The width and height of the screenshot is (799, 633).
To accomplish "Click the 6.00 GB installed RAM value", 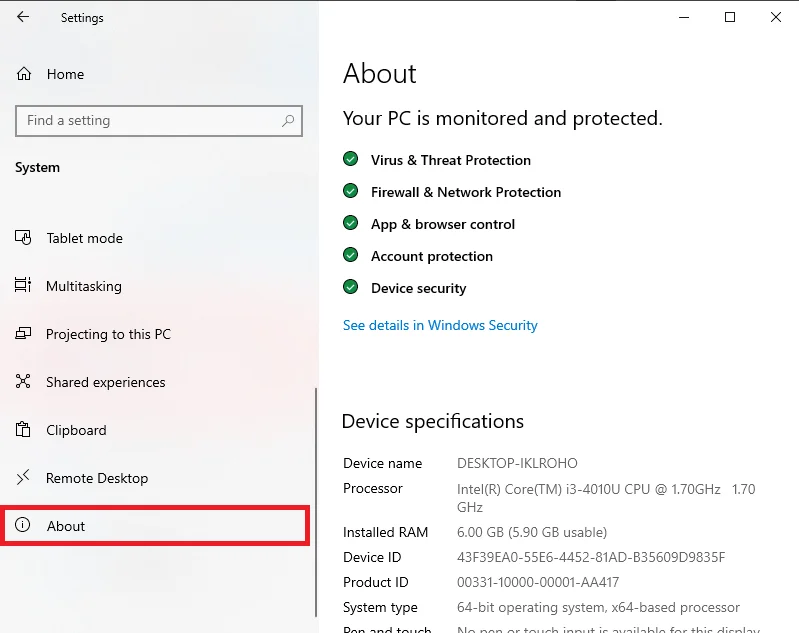I will (532, 532).
